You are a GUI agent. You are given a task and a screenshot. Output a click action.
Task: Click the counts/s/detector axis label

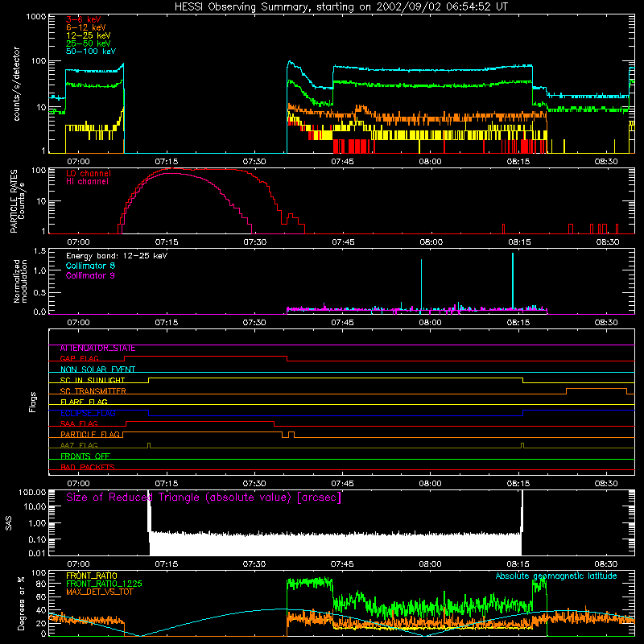click(17, 84)
